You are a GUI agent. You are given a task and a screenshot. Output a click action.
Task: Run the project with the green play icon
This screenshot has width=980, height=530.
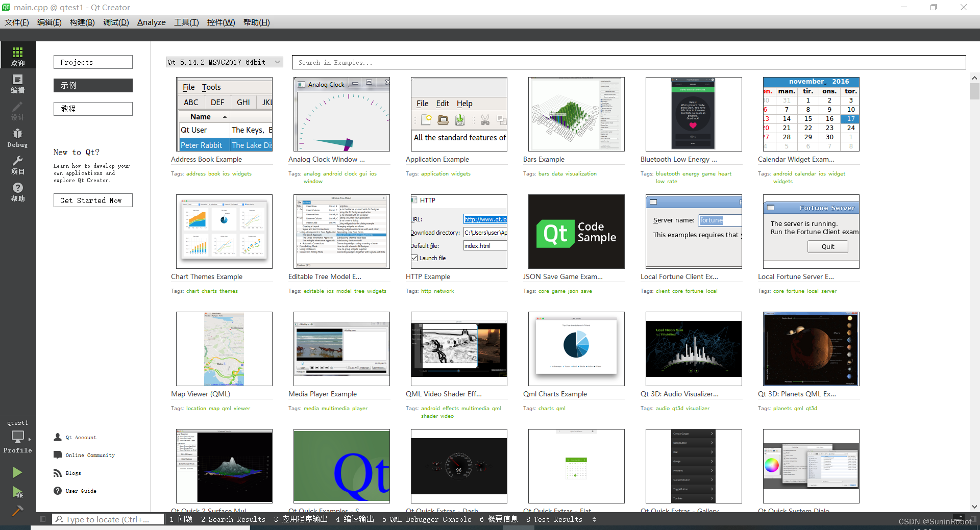pyautogui.click(x=17, y=472)
